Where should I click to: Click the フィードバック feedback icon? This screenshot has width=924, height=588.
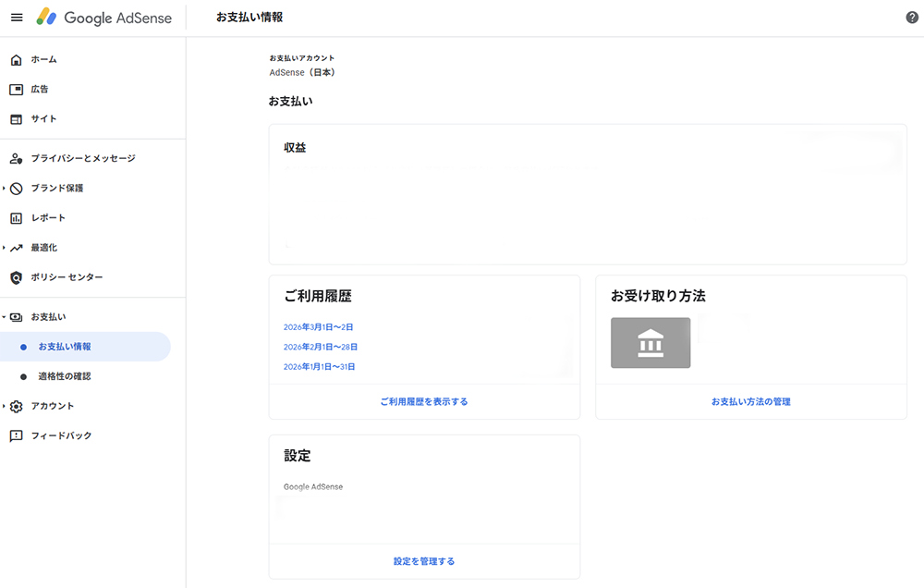pos(16,435)
